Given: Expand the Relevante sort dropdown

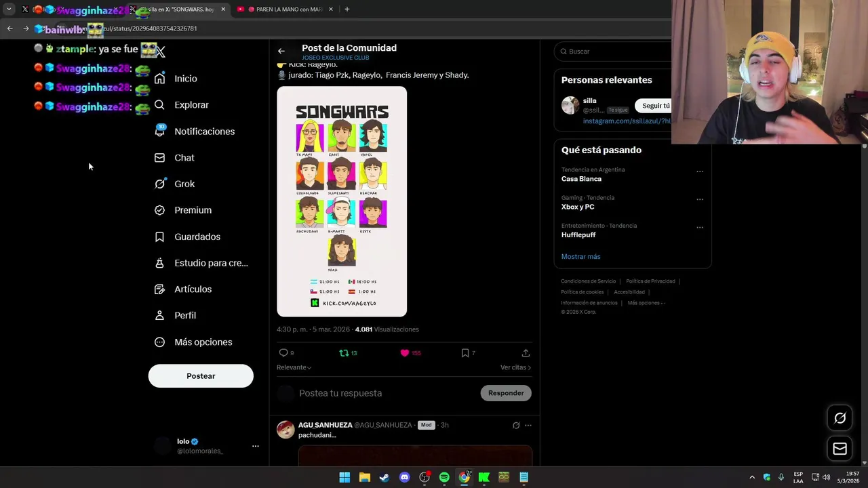Looking at the screenshot, I should (x=294, y=367).
